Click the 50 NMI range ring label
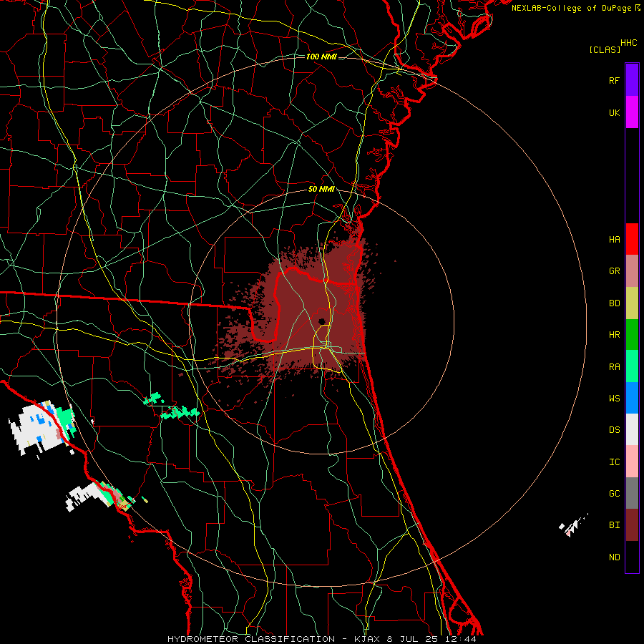Screen dimensions: 644x644 pyautogui.click(x=321, y=189)
